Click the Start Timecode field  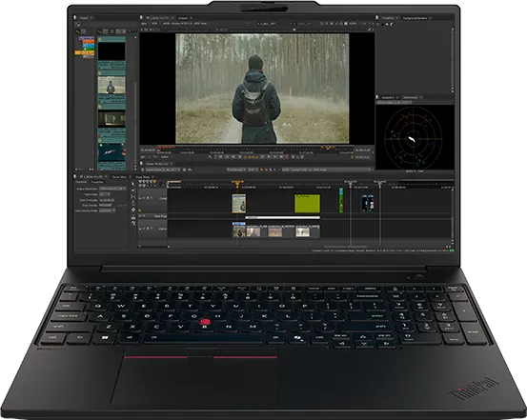[107, 200]
